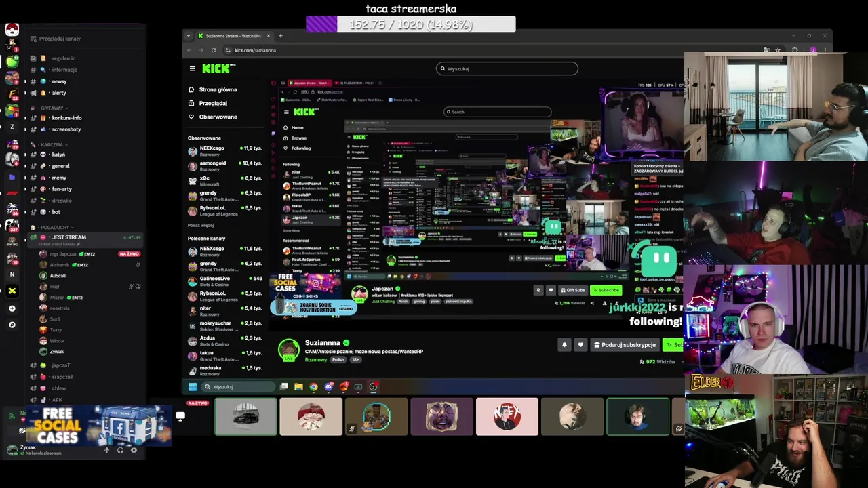This screenshot has width=868, height=488.
Task: Reload the kick.com/suziannna browser page
Action: pyautogui.click(x=214, y=50)
